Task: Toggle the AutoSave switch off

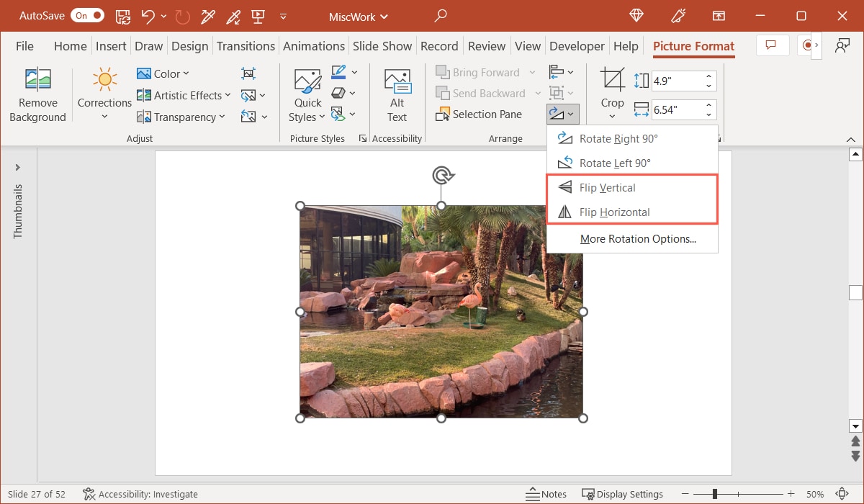Action: (x=86, y=14)
